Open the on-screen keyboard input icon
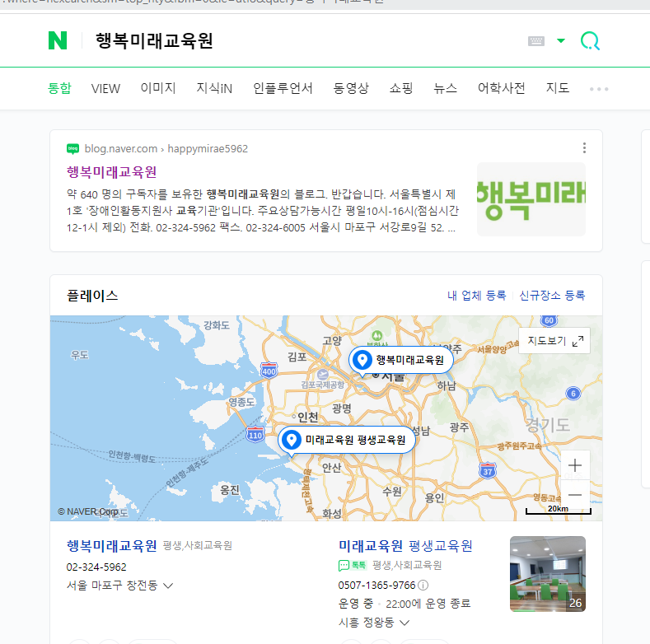Image resolution: width=650 pixels, height=644 pixels. (536, 41)
